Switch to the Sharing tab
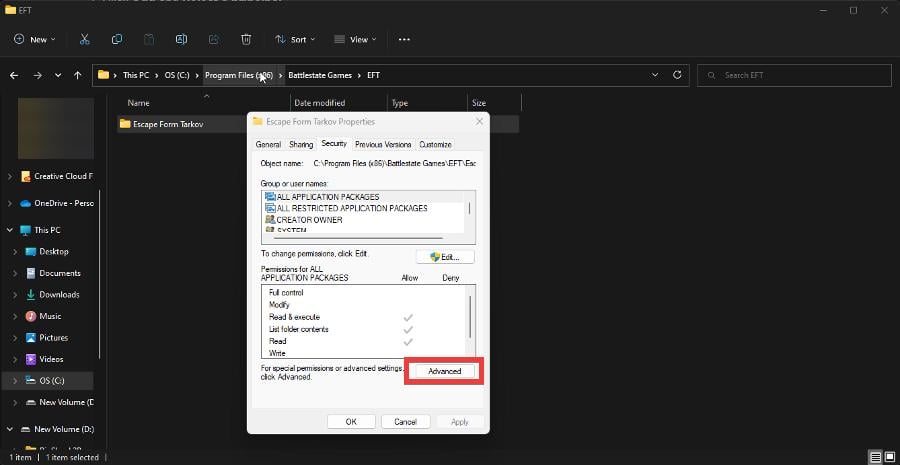This screenshot has height=465, width=900. (301, 144)
